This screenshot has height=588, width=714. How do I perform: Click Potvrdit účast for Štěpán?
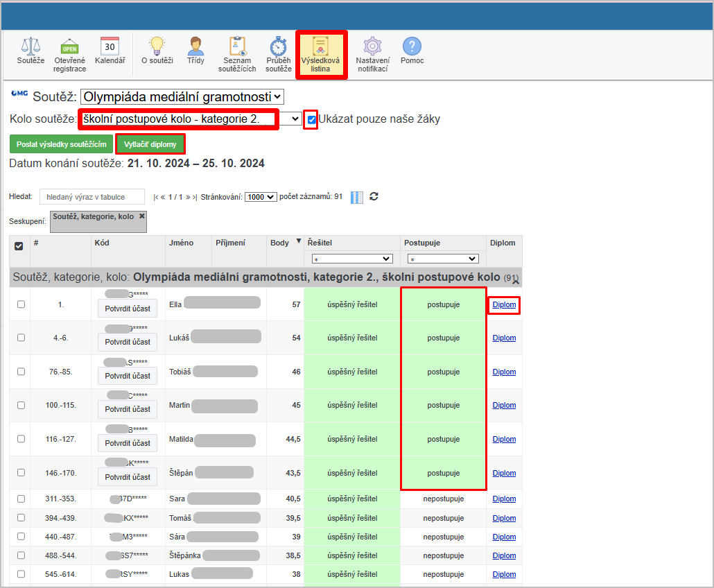click(x=128, y=477)
